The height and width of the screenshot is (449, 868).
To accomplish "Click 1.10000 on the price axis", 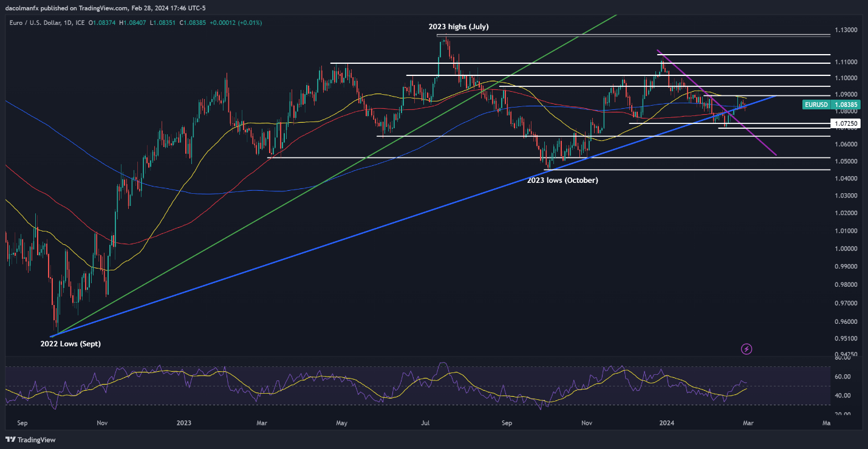I will pyautogui.click(x=846, y=78).
